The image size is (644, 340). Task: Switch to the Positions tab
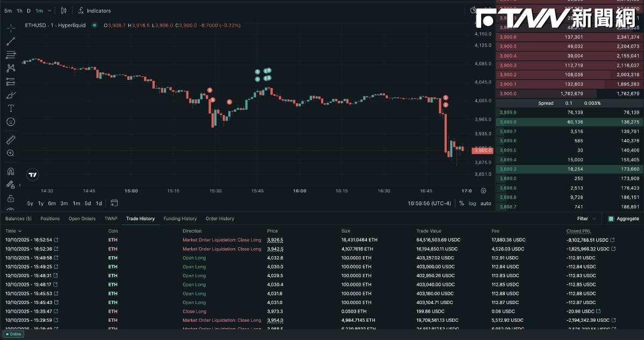(50, 219)
